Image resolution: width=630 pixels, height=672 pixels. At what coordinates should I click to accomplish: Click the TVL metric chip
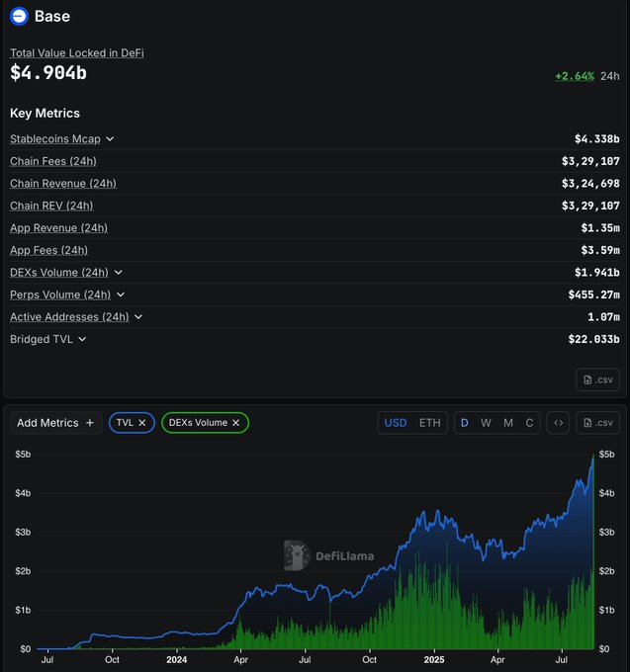[x=132, y=423]
